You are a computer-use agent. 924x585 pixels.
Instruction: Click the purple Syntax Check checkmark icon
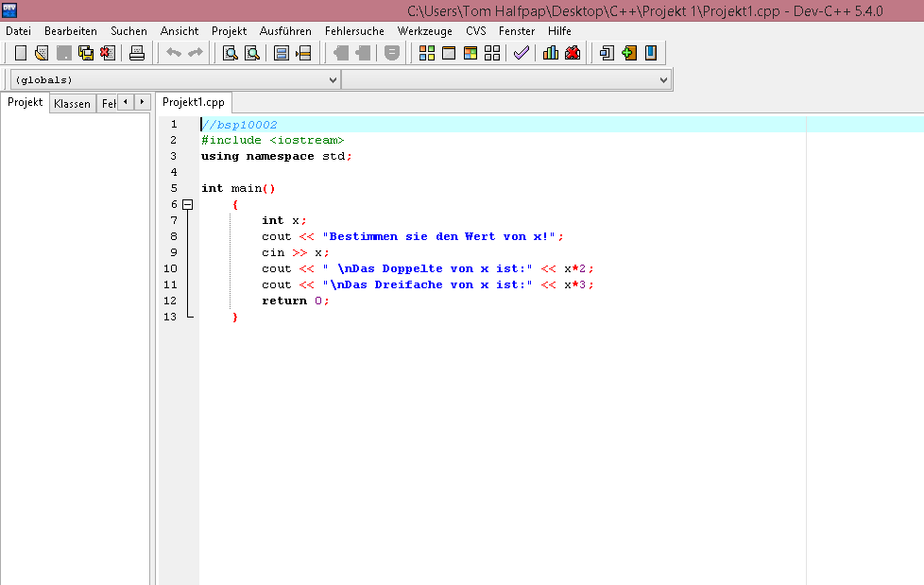[521, 53]
